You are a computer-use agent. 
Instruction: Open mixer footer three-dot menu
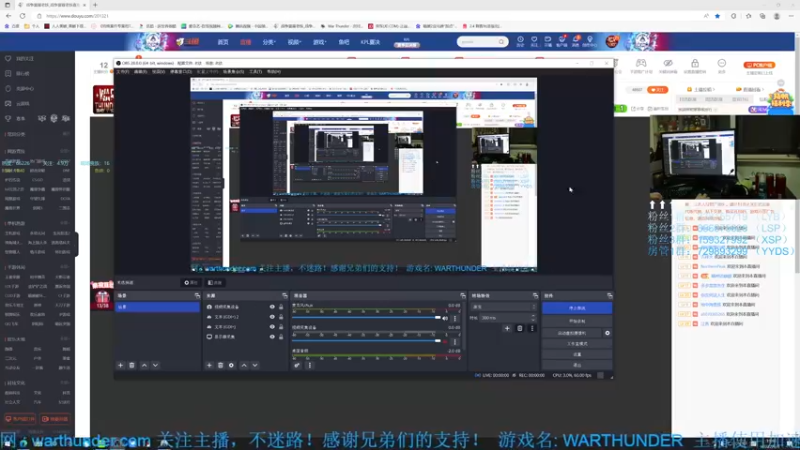[x=310, y=365]
